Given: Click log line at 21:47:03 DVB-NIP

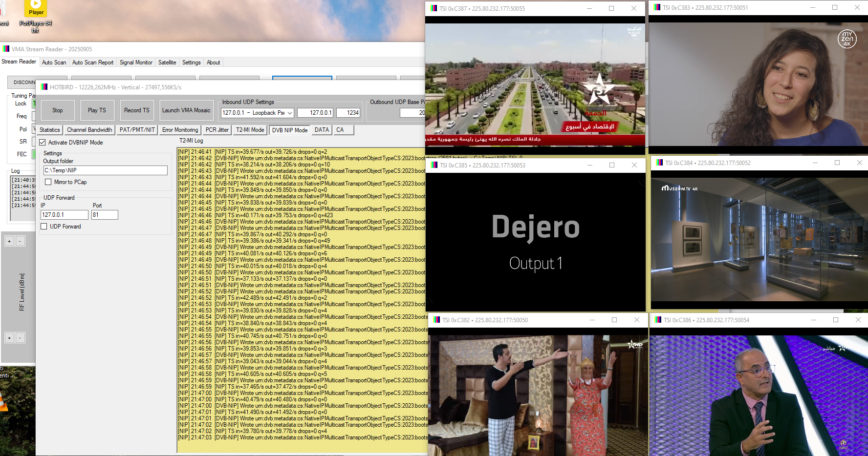Looking at the screenshot, I should (303, 437).
